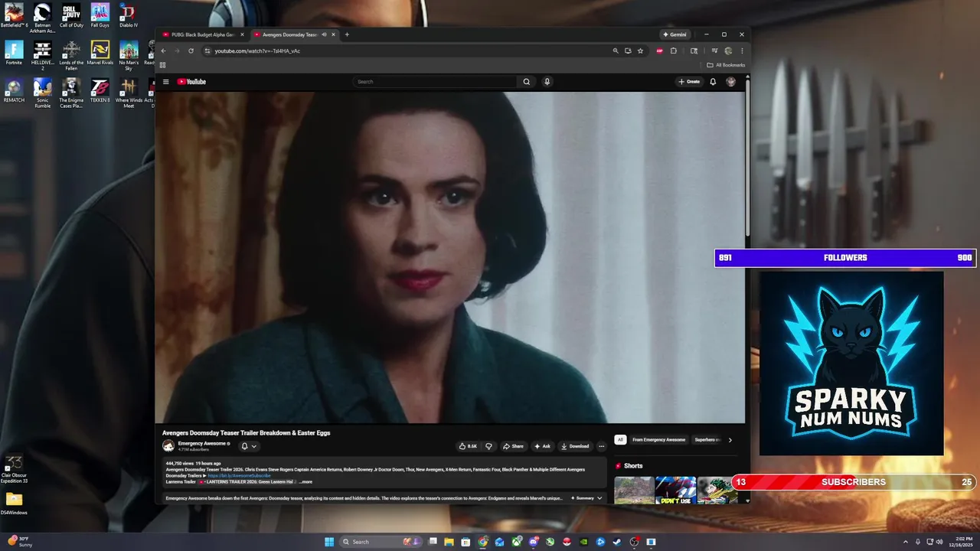Open the DIDN'T USE Shorts thumbnail
The height and width of the screenshot is (551, 980).
click(x=675, y=491)
